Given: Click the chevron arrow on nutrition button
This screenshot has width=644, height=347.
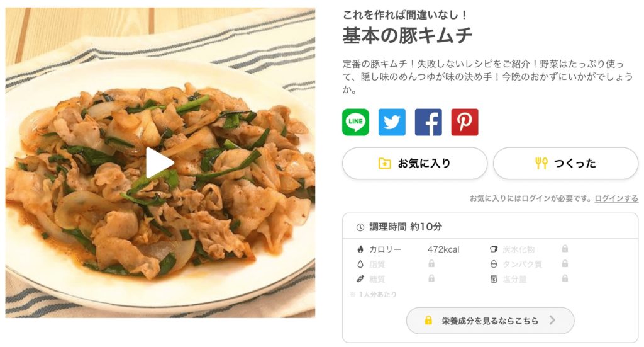Looking at the screenshot, I should pos(552,321).
